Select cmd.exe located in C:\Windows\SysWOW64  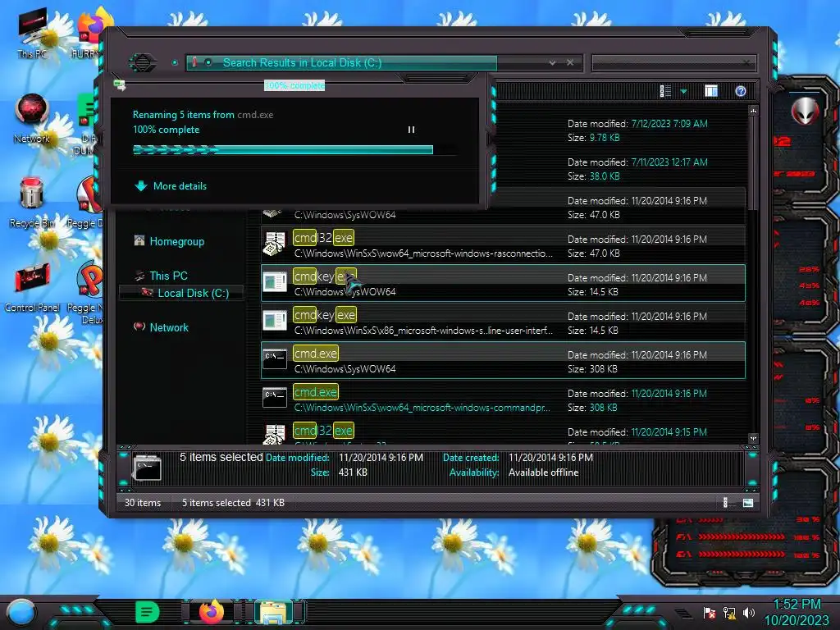503,361
